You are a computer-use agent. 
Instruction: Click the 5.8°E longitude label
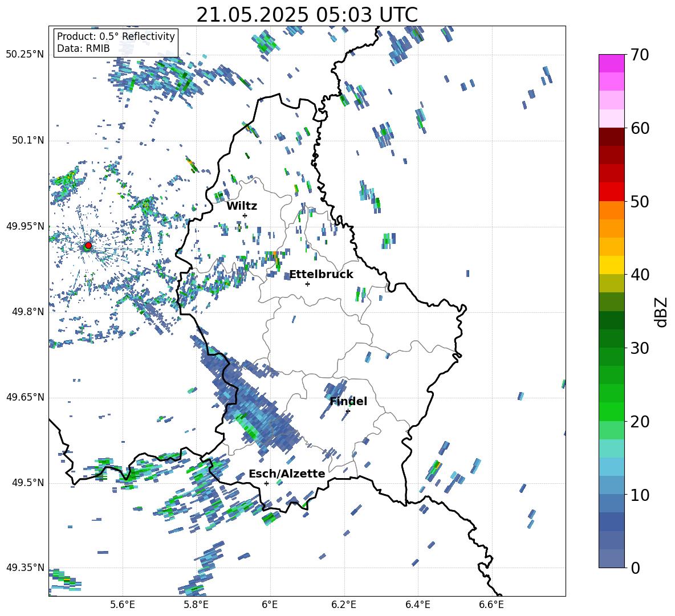[x=196, y=605]
